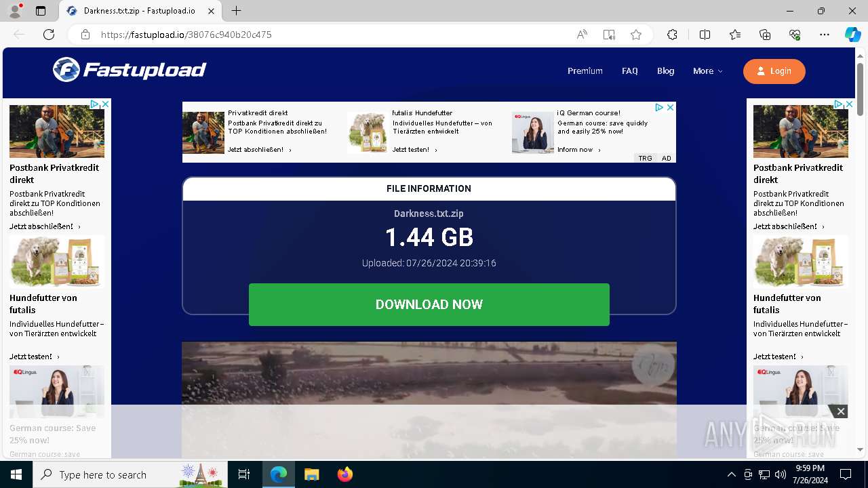Screen dimensions: 868x488
Task: Open a new browser tab
Action: pos(236,11)
